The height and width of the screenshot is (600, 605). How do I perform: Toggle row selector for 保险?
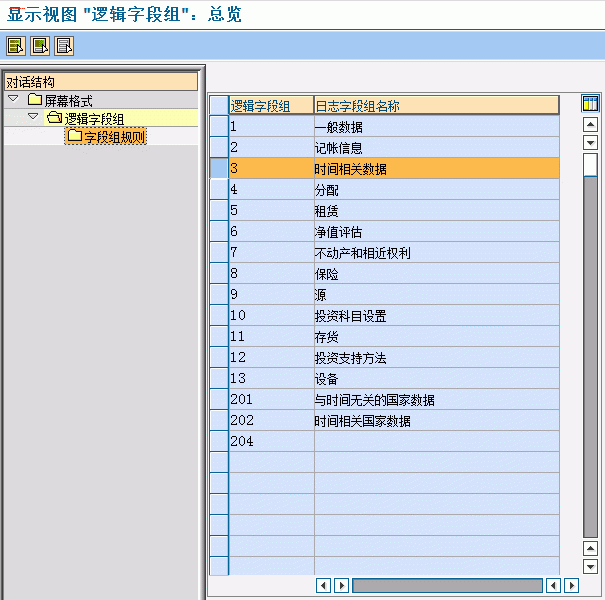pos(219,273)
